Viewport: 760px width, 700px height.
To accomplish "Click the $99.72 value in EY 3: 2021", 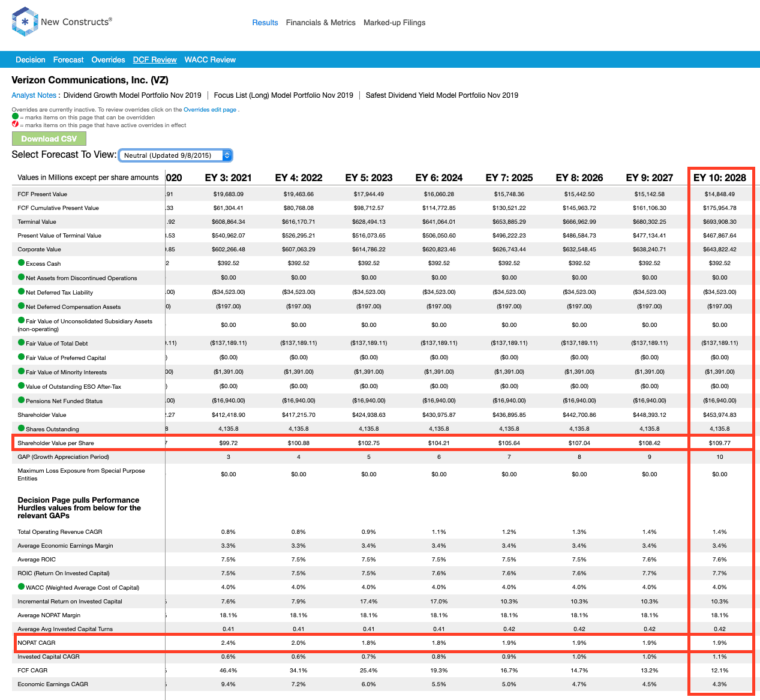I will pos(229,443).
